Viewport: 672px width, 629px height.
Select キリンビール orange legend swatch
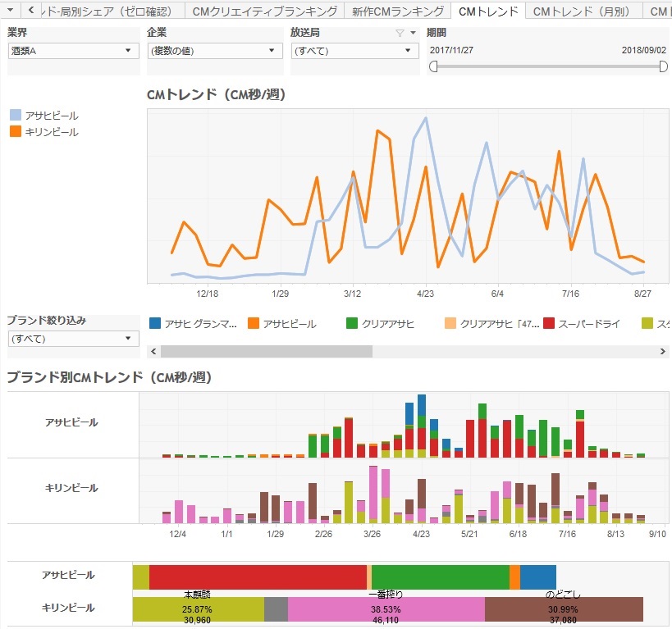pyautogui.click(x=16, y=131)
